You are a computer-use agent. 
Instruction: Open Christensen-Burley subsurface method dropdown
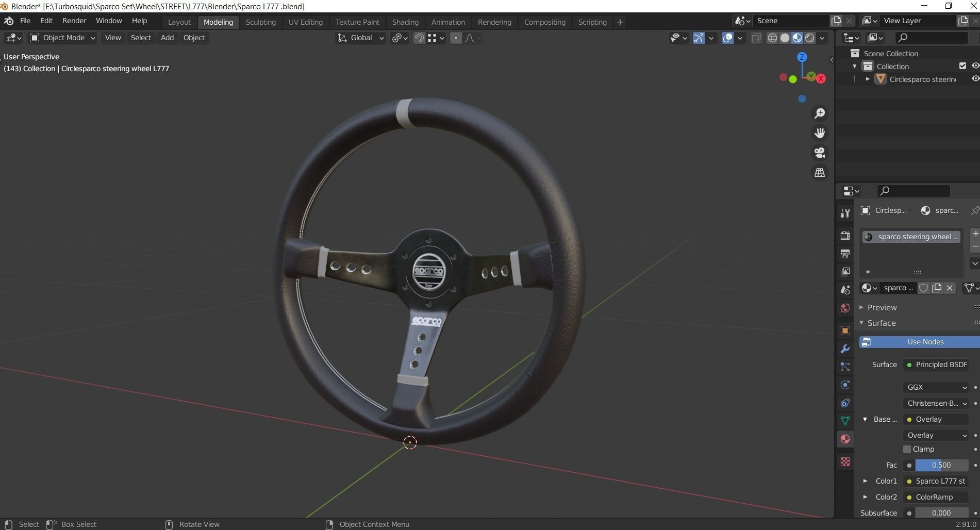936,403
